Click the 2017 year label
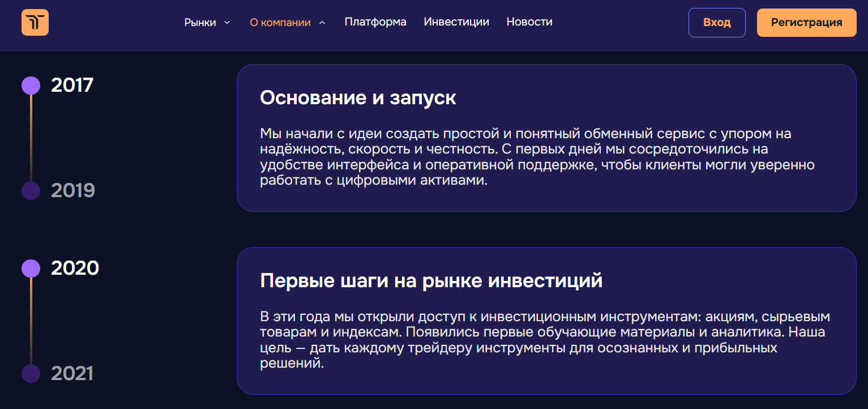868x409 pixels. [x=72, y=86]
